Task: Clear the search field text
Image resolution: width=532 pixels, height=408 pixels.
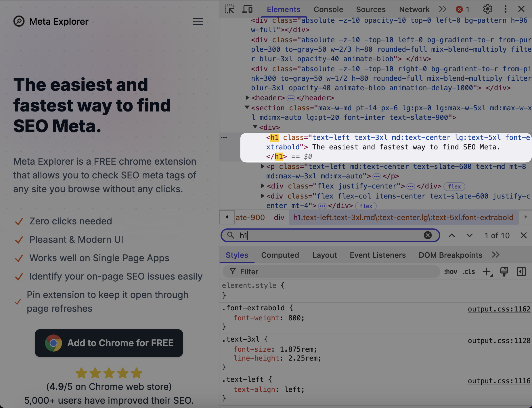Action: point(428,235)
